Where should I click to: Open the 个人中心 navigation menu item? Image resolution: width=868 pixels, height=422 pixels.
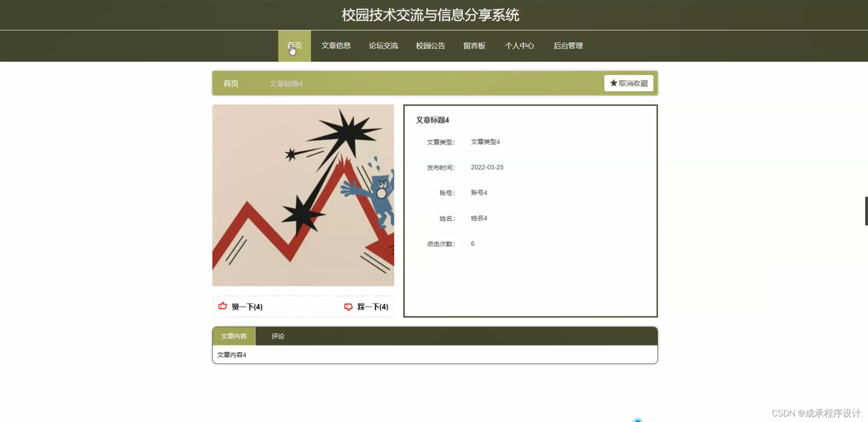519,46
